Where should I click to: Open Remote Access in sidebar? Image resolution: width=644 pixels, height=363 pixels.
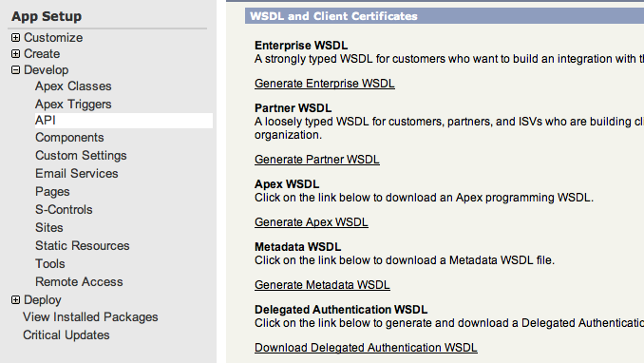coord(79,282)
